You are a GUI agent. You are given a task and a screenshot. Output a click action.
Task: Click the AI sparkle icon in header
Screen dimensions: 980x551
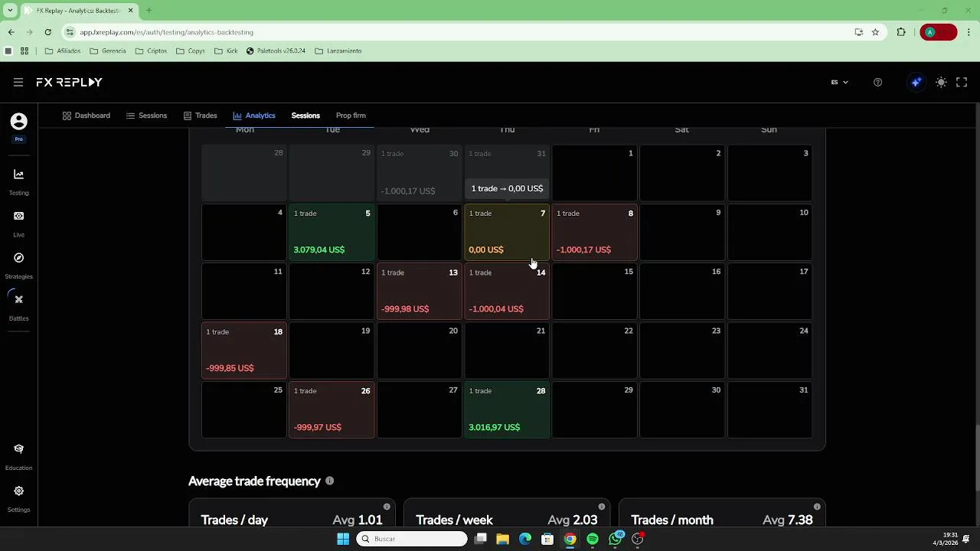pyautogui.click(x=916, y=82)
